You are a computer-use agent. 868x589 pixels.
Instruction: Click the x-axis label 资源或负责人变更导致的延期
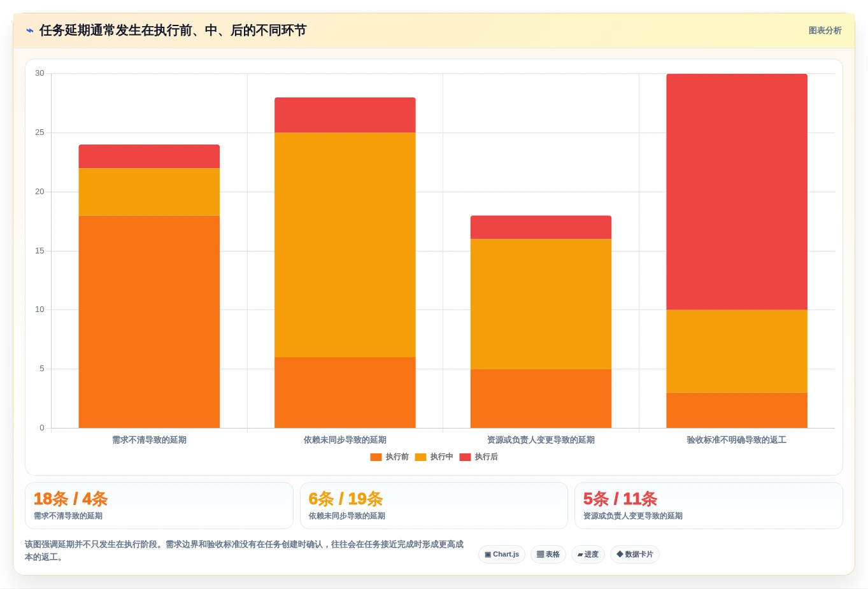point(541,440)
